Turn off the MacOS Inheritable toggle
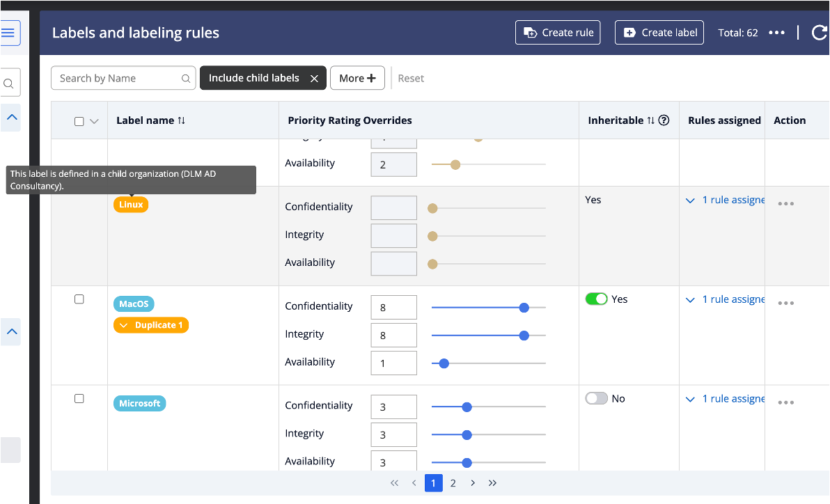Image resolution: width=830 pixels, height=504 pixels. coord(596,299)
